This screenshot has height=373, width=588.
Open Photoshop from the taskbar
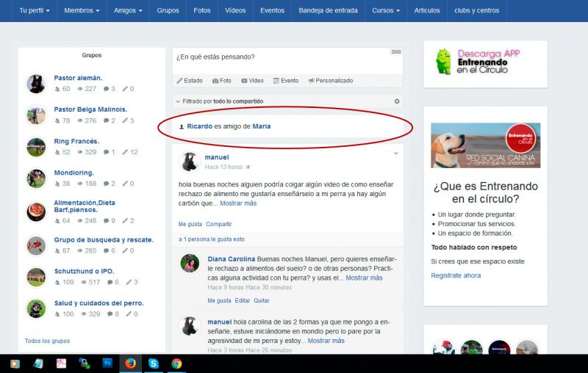pos(107,363)
